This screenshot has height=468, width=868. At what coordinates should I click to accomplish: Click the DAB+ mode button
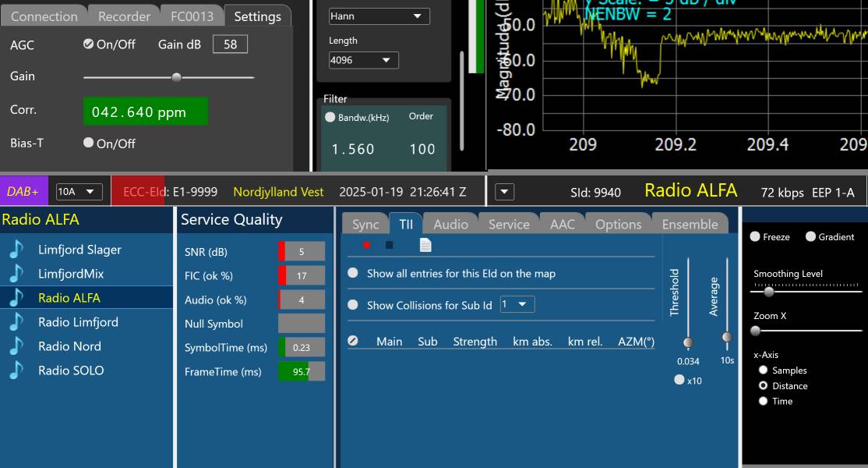23,191
